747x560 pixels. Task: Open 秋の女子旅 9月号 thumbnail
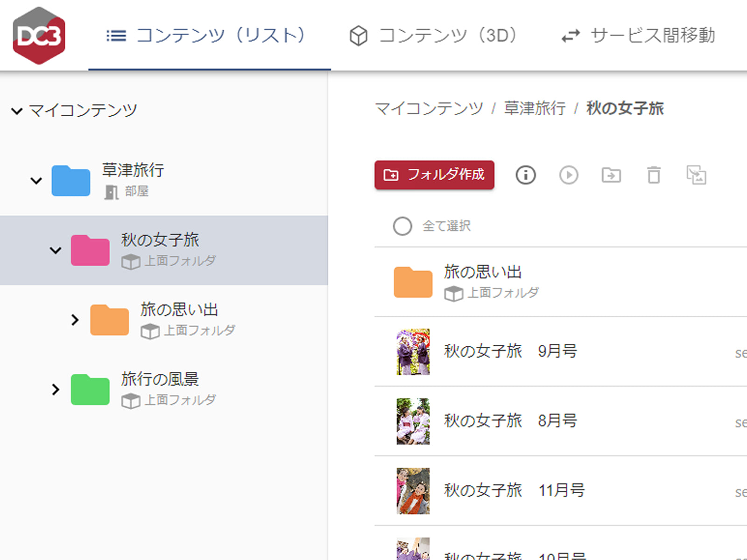coord(413,352)
